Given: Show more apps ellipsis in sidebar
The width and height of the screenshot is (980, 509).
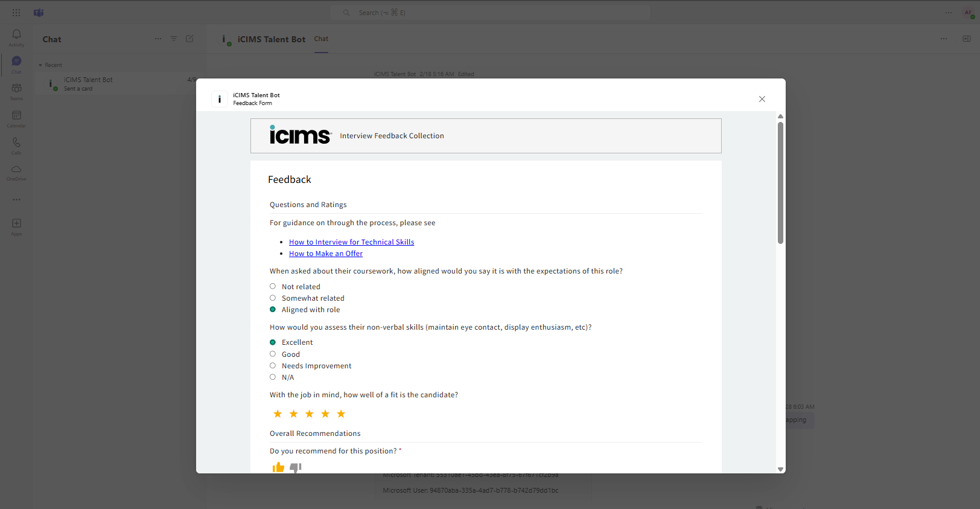Looking at the screenshot, I should click(16, 199).
